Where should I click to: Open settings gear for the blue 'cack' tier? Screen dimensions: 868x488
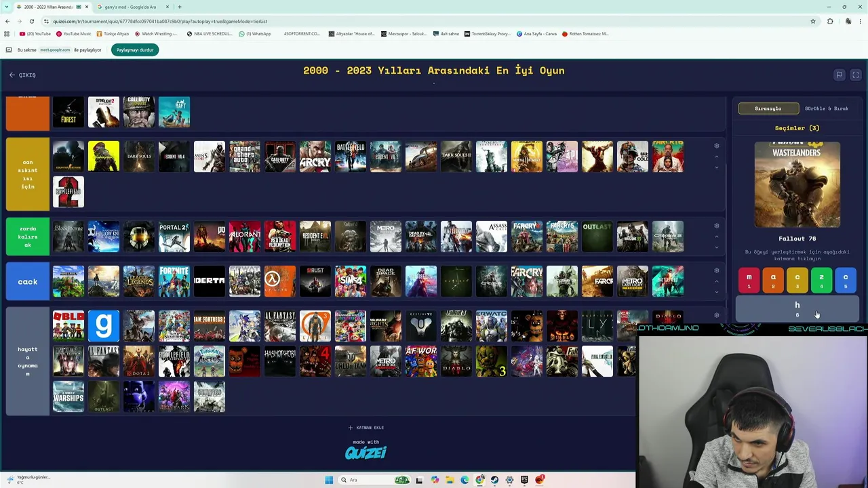pyautogui.click(x=717, y=270)
